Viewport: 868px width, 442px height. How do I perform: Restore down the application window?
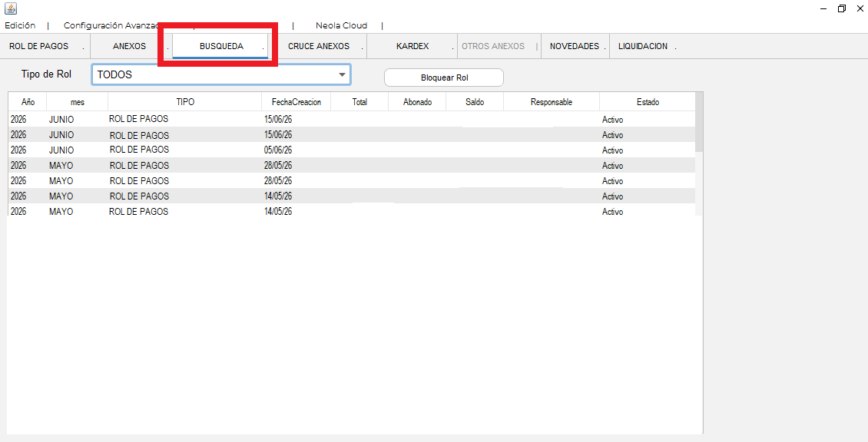[841, 9]
